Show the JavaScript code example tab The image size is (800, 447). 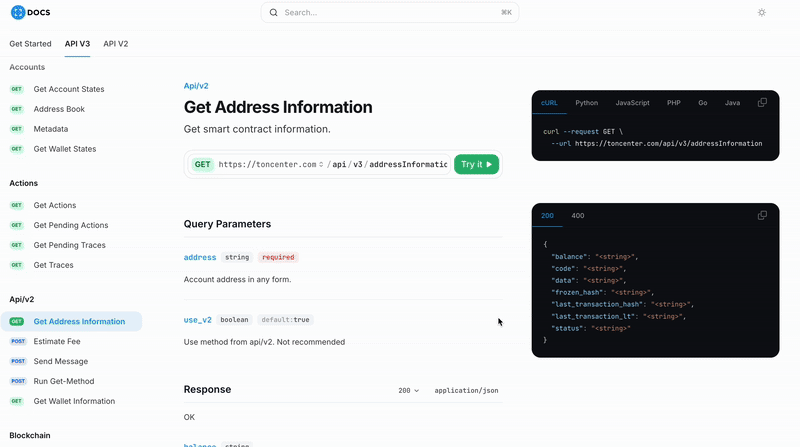click(632, 103)
